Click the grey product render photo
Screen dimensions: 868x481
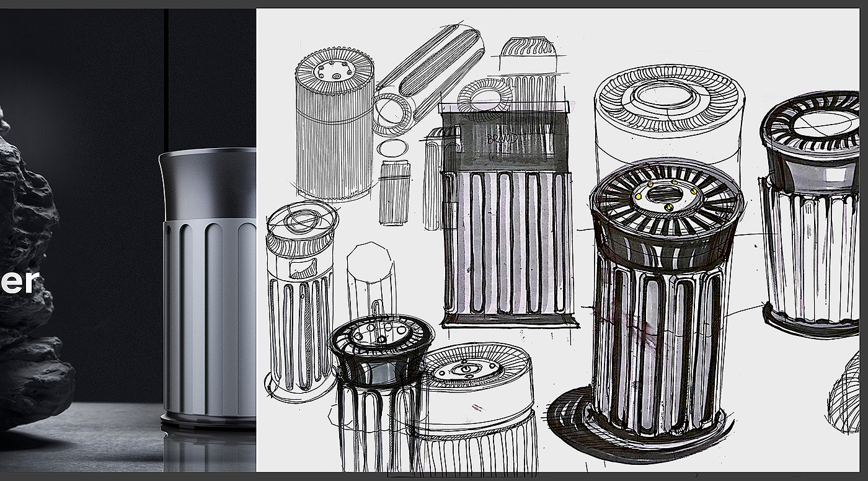pyautogui.click(x=128, y=240)
